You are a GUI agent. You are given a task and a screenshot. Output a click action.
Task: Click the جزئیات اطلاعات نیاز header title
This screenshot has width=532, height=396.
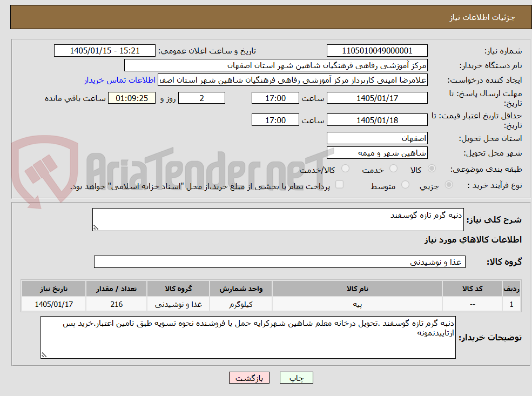[x=482, y=17]
